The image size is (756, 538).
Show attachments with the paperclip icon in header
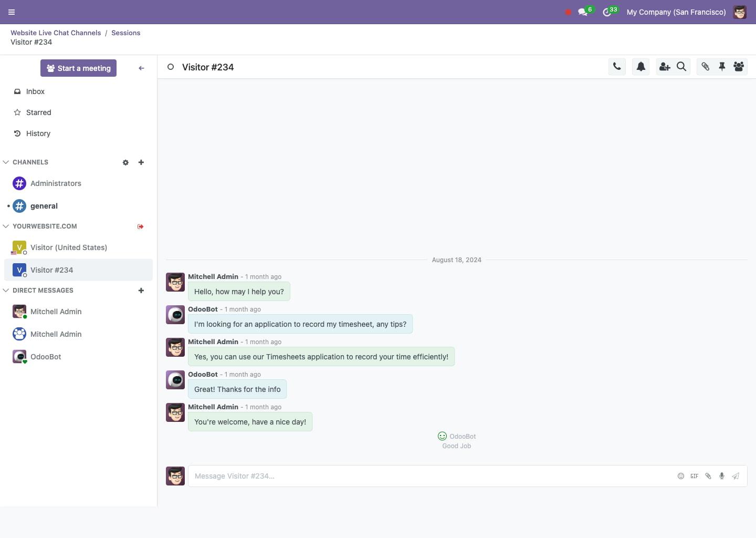click(706, 67)
